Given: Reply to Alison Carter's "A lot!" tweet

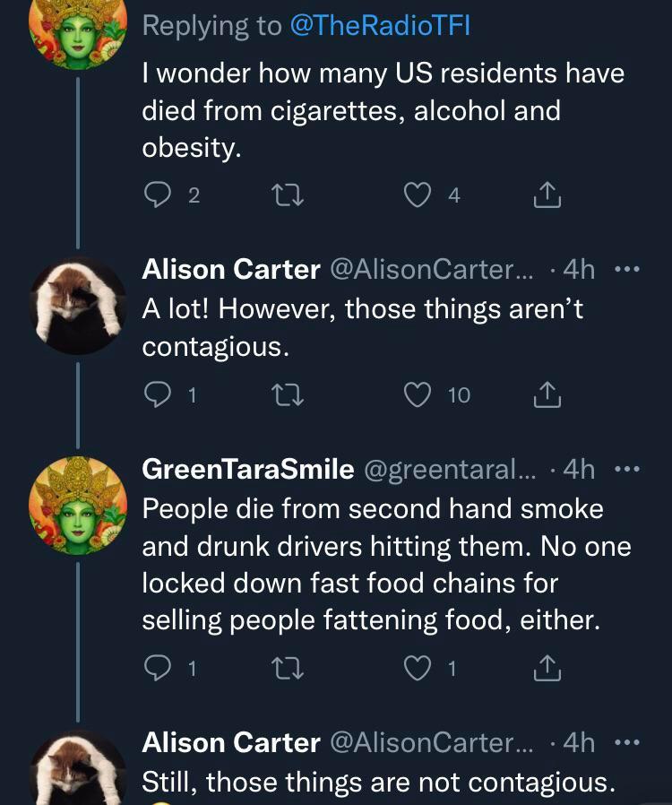Looking at the screenshot, I should [x=156, y=394].
